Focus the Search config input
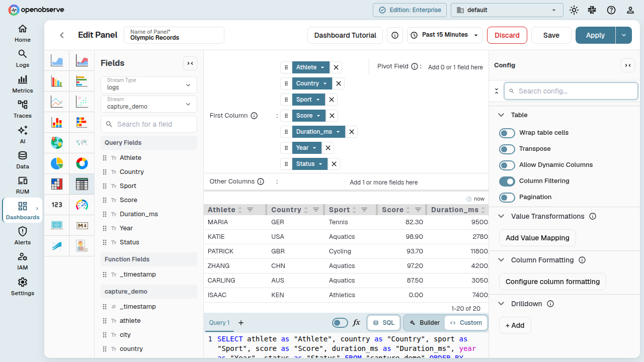The height and width of the screenshot is (362, 644). click(x=571, y=91)
